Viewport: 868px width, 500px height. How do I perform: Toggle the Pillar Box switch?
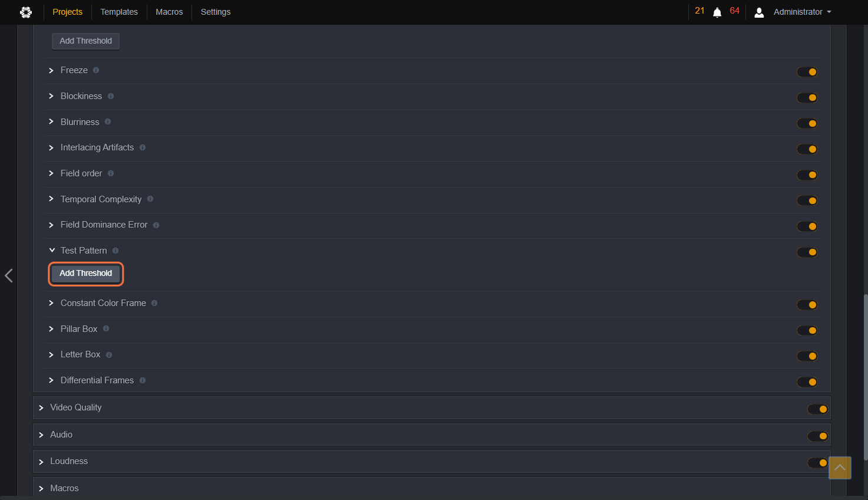point(807,331)
